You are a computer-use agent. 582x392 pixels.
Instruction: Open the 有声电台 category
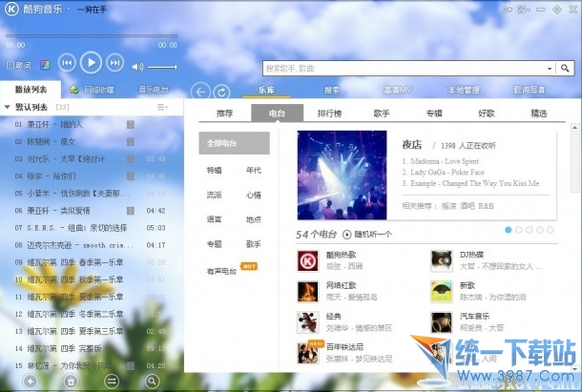click(221, 272)
